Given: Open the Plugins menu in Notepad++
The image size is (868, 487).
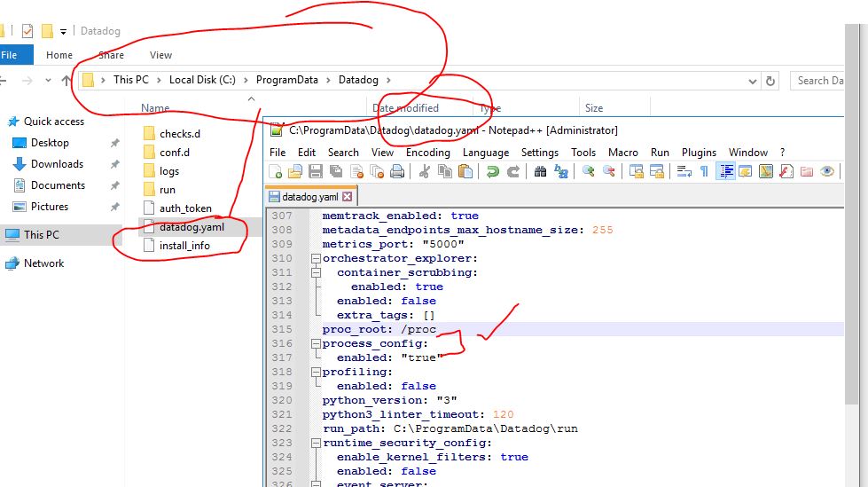Looking at the screenshot, I should (699, 153).
